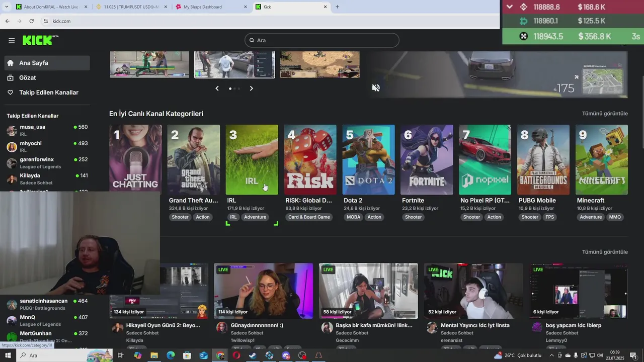Open Task View on taskbar
The height and width of the screenshot is (362, 644).
[x=121, y=355]
